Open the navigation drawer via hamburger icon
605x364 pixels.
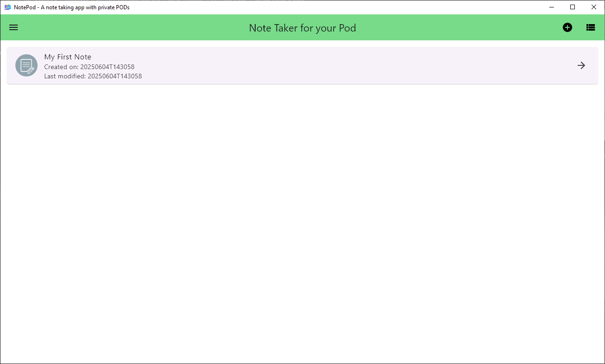(x=13, y=27)
